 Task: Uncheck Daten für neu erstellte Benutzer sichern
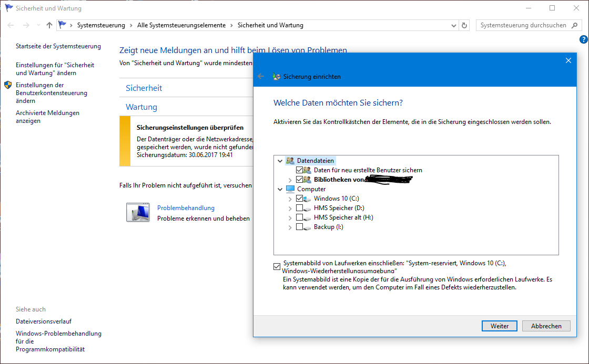[299, 170]
